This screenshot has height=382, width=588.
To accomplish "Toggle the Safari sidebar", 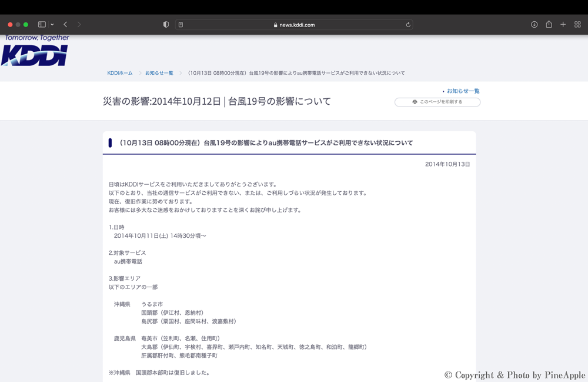I will [x=42, y=25].
